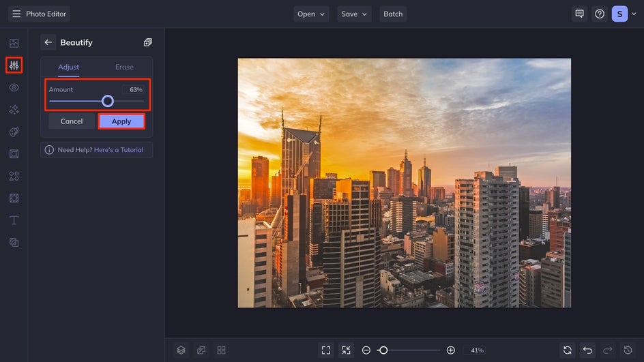Screen dimensions: 644x362
Task: Open the Here's a Tutorial link
Action: pos(119,150)
